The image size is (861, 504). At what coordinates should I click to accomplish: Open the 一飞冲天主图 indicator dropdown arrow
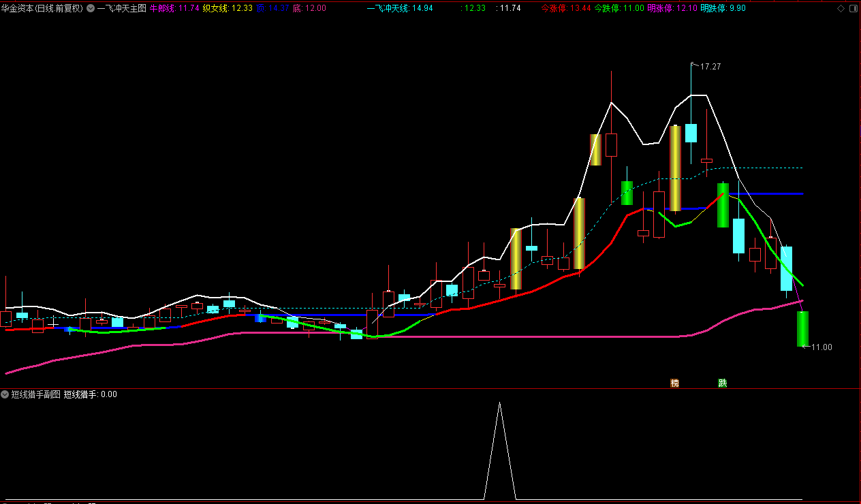(x=91, y=9)
